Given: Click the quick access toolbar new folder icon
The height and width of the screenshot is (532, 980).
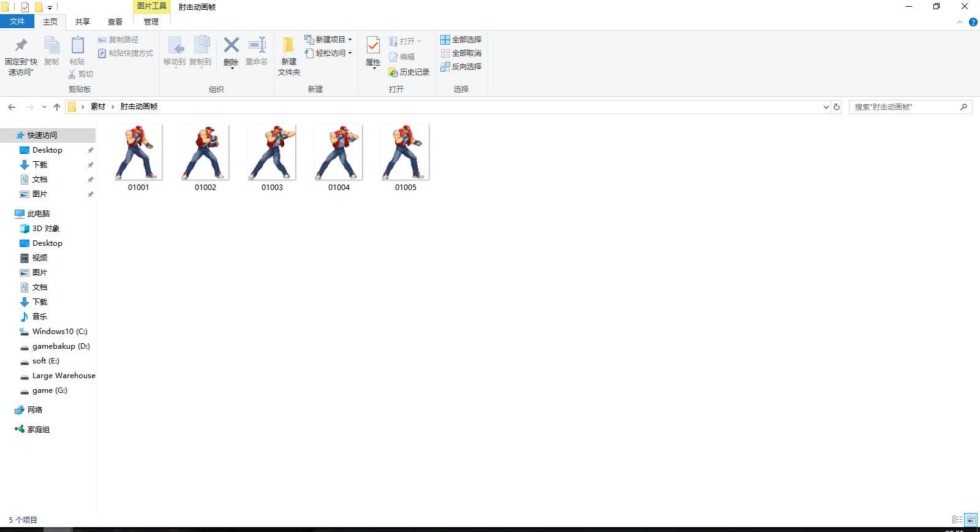Looking at the screenshot, I should coord(39,7).
